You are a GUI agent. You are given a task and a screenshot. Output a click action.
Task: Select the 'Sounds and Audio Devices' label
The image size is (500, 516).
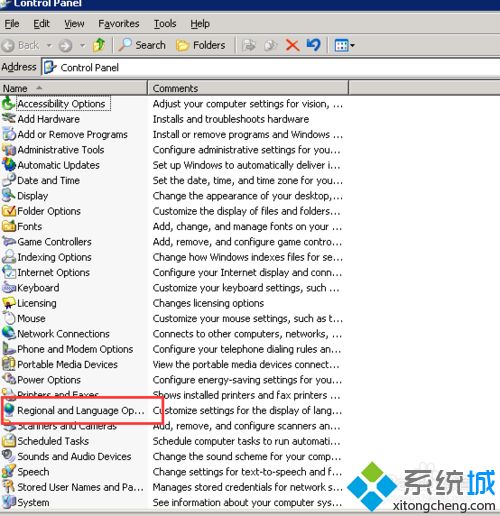74,456
